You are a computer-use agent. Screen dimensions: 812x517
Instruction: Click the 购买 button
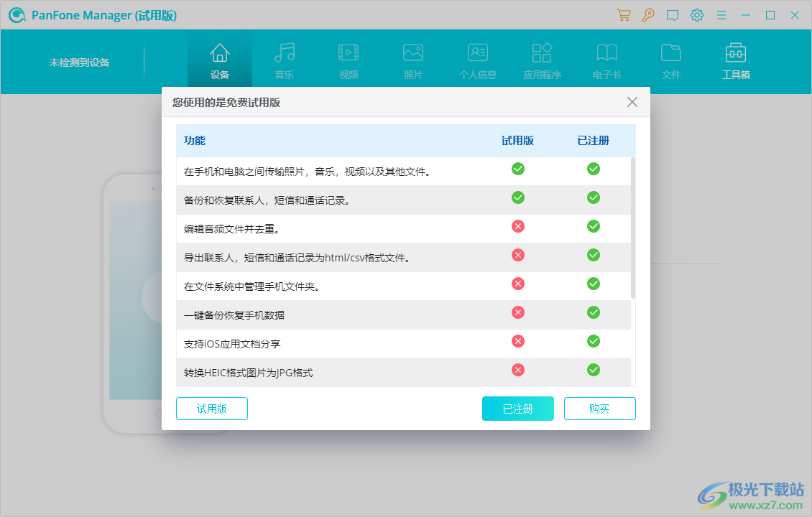[600, 409]
